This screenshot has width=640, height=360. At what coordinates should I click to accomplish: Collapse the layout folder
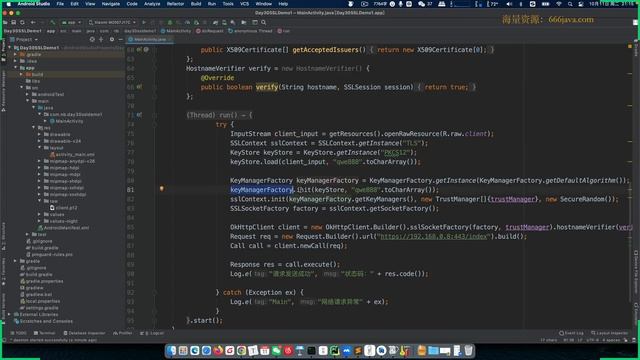[x=40, y=148]
